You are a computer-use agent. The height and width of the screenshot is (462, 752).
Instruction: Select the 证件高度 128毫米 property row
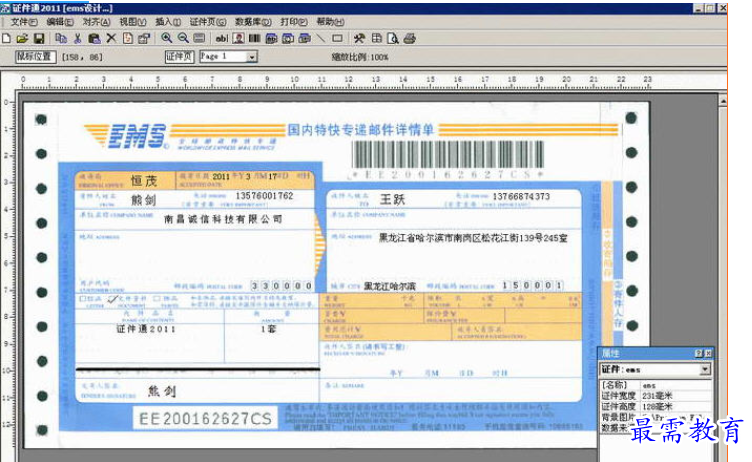click(656, 406)
